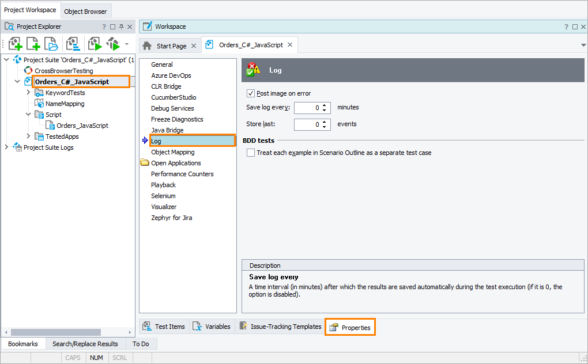Select the Log properties category
588x364 pixels.
point(193,141)
